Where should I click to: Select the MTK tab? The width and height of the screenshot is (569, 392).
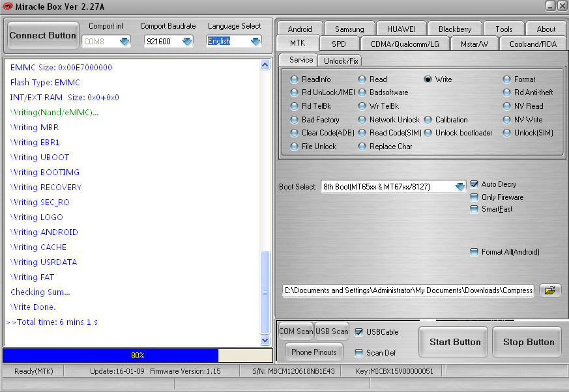pos(298,43)
